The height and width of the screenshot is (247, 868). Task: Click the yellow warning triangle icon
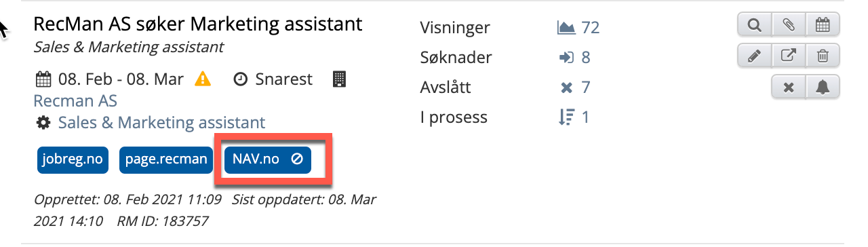(203, 79)
